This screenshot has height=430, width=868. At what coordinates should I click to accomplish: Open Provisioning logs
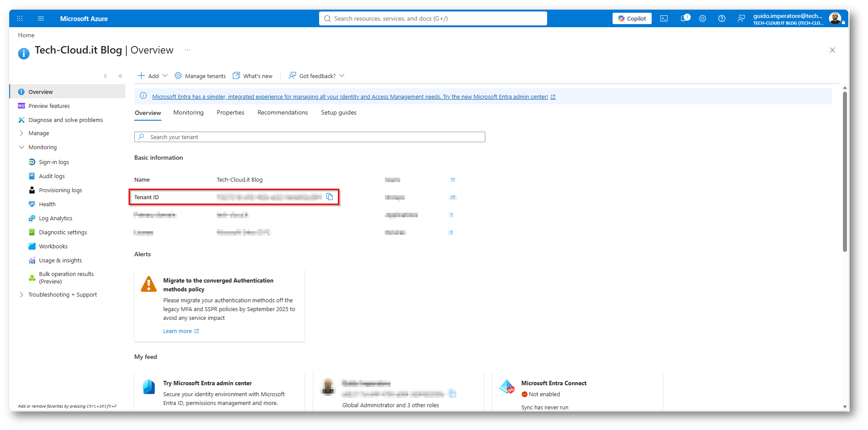(x=61, y=190)
